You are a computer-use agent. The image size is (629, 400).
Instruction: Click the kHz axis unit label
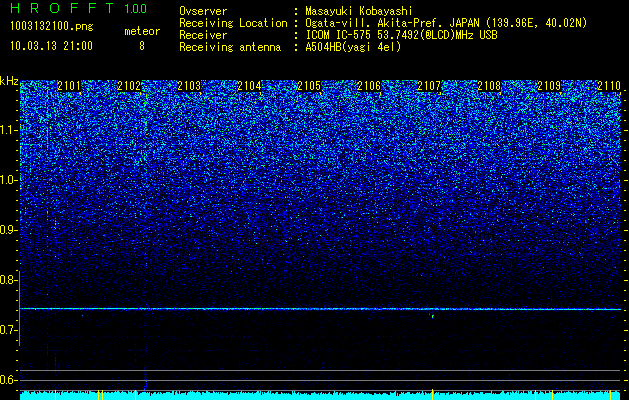click(x=9, y=81)
